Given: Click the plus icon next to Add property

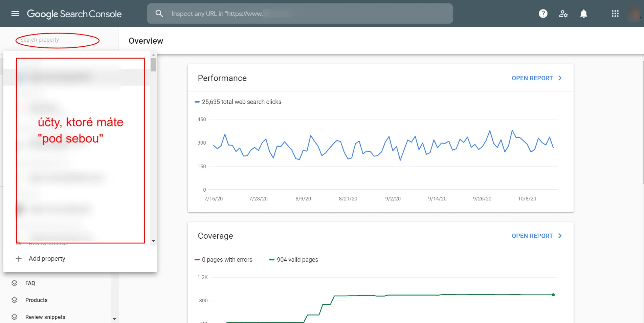Looking at the screenshot, I should point(19,259).
